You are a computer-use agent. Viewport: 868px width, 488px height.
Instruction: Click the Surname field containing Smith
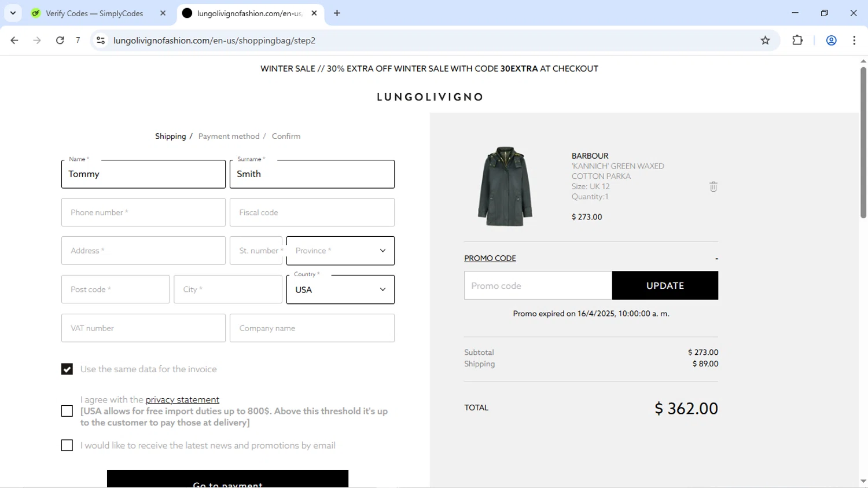tap(312, 174)
